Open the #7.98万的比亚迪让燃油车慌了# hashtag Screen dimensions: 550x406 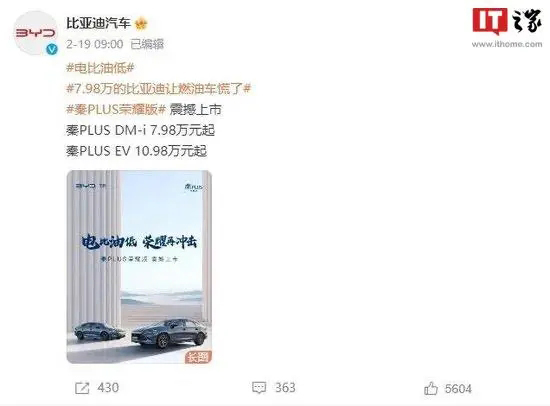[159, 88]
